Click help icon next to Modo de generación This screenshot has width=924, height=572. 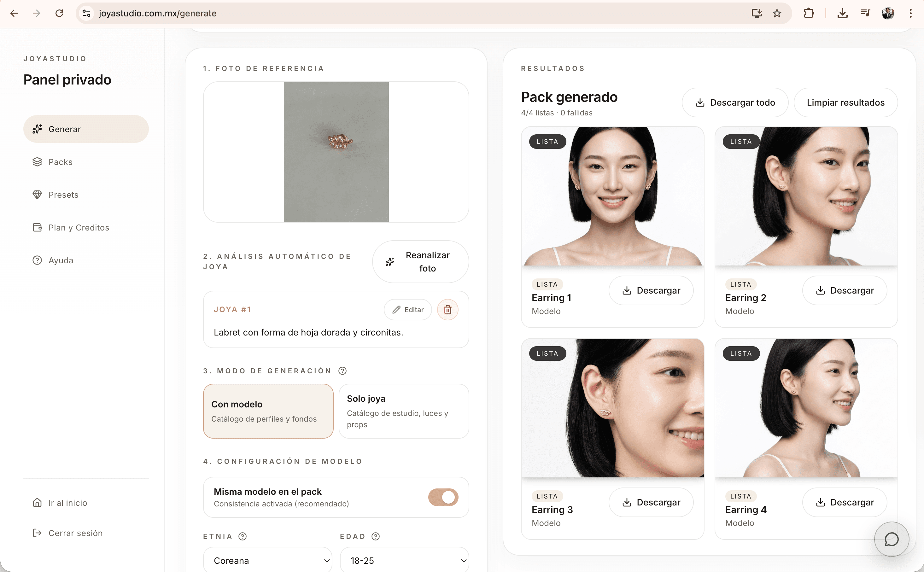(342, 371)
